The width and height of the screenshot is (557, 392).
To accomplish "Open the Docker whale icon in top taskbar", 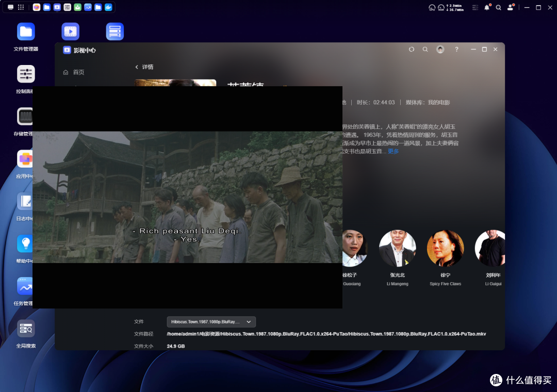I will point(108,7).
